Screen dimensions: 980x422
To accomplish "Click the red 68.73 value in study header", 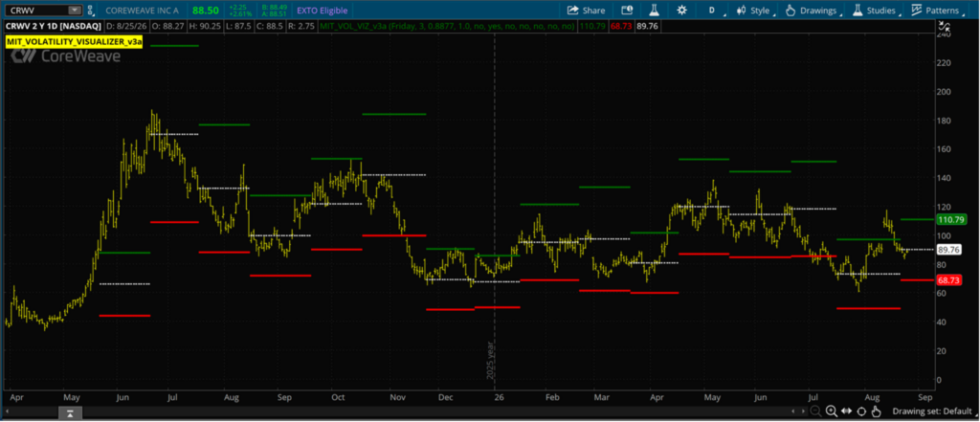I will [x=619, y=26].
